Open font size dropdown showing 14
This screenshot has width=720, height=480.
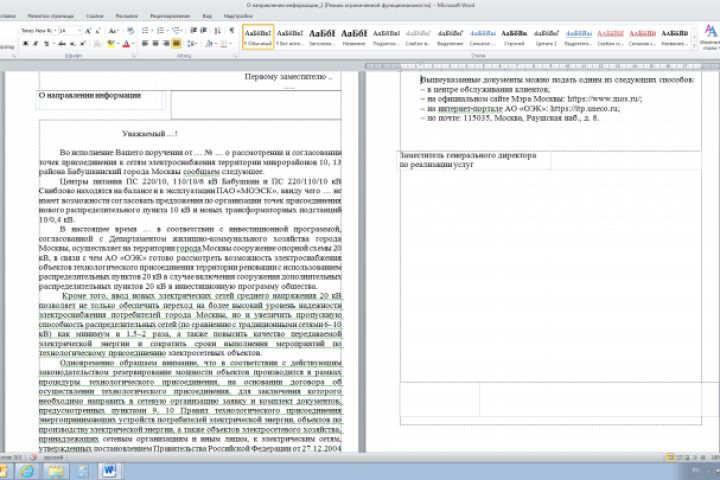click(x=79, y=31)
